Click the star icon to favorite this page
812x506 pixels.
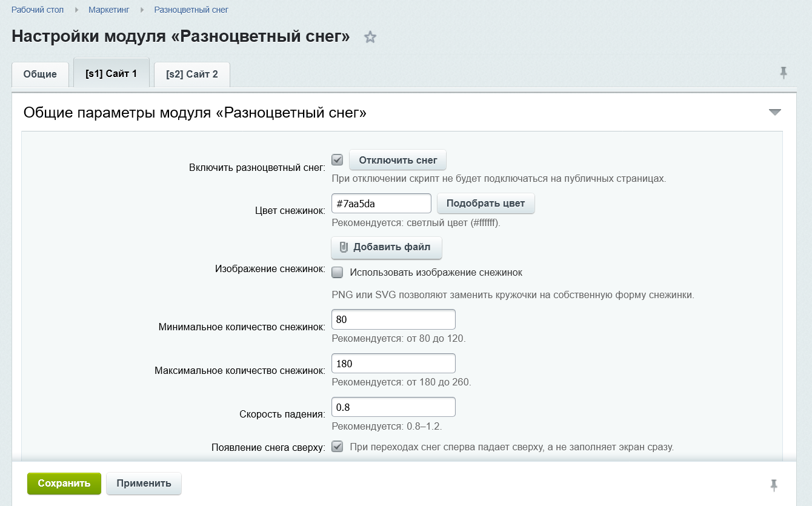370,37
